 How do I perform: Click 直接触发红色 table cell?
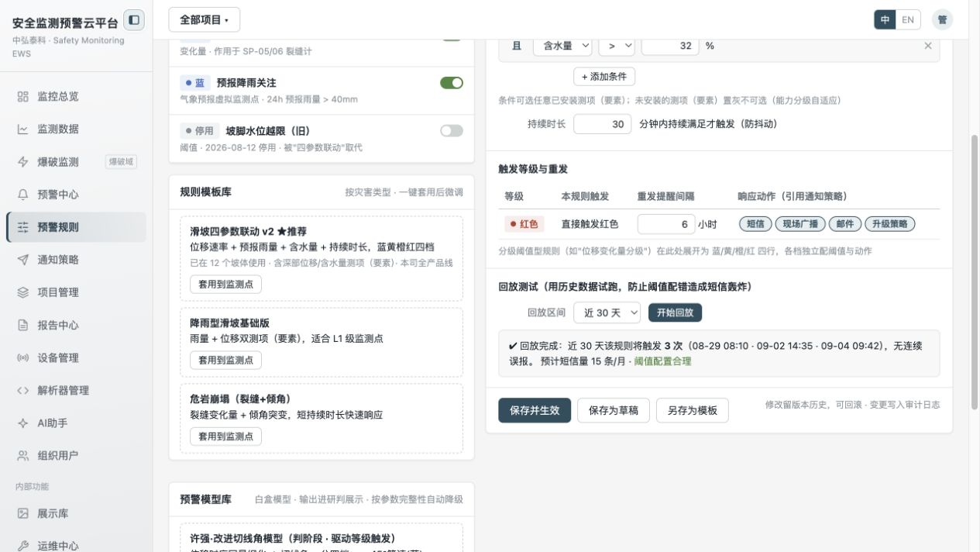(590, 224)
